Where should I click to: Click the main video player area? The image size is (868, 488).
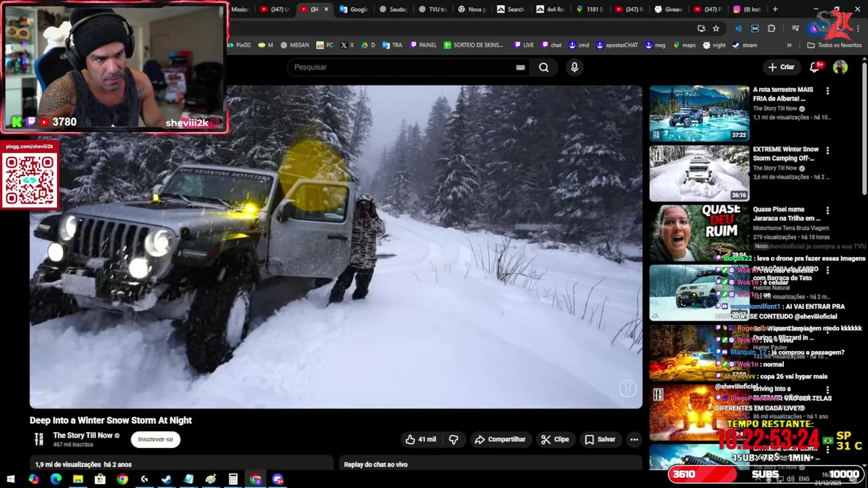[336, 247]
